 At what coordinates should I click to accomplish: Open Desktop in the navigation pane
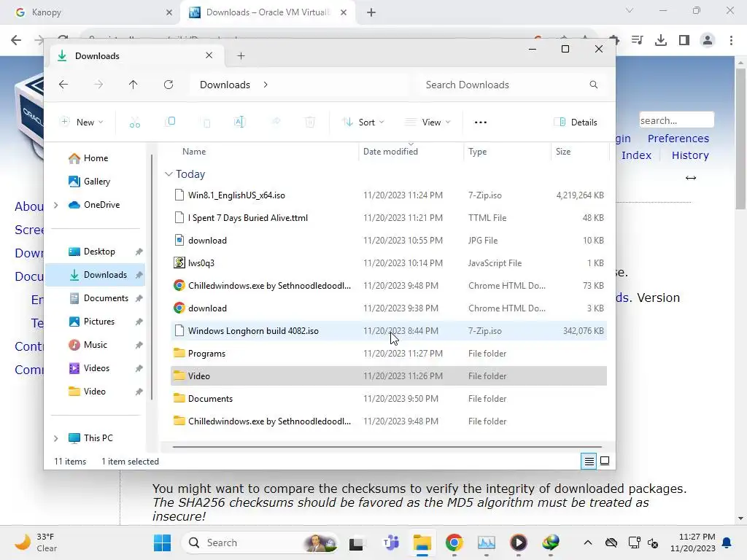99,252
